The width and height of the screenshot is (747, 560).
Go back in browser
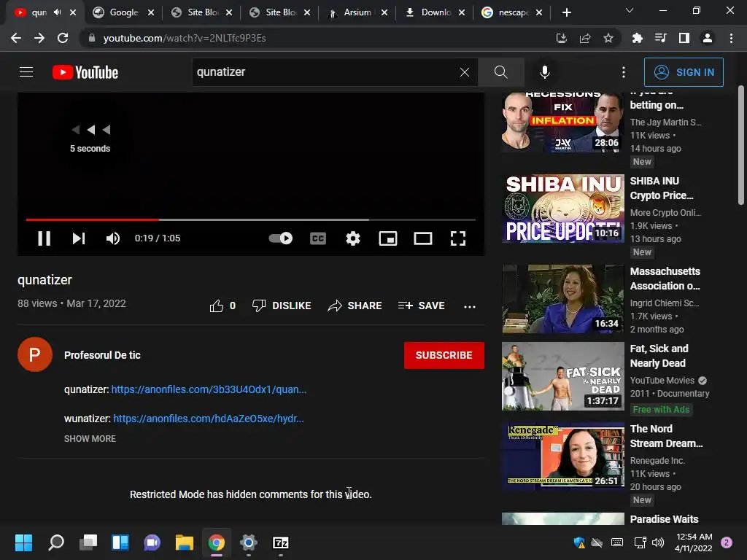16,38
